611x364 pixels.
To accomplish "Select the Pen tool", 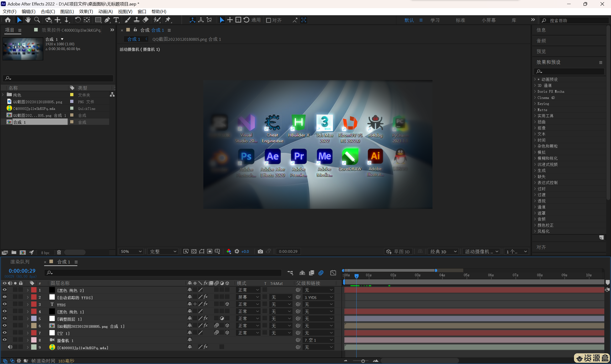I will click(x=107, y=20).
